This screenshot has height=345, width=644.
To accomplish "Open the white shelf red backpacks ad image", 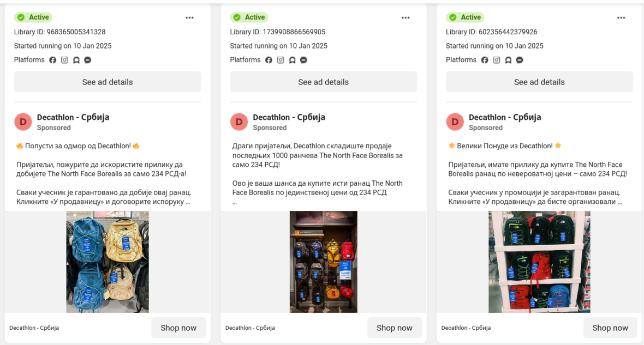I will click(x=539, y=262).
